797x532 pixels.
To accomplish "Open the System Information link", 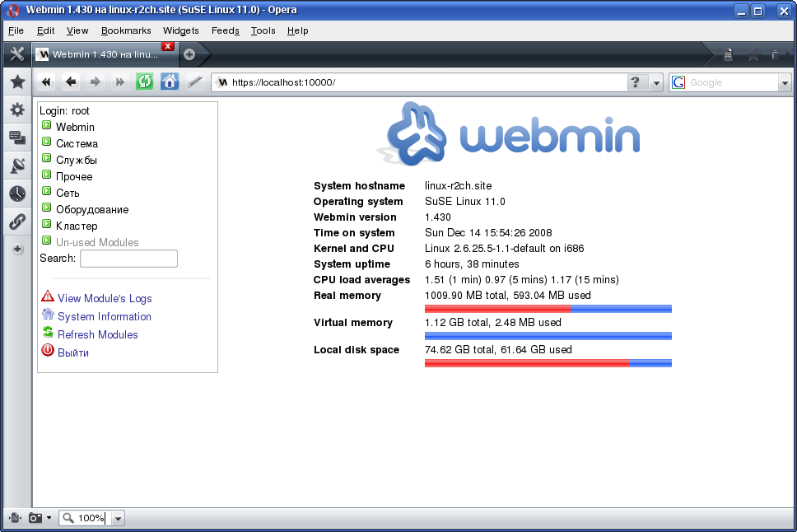I will point(105,316).
